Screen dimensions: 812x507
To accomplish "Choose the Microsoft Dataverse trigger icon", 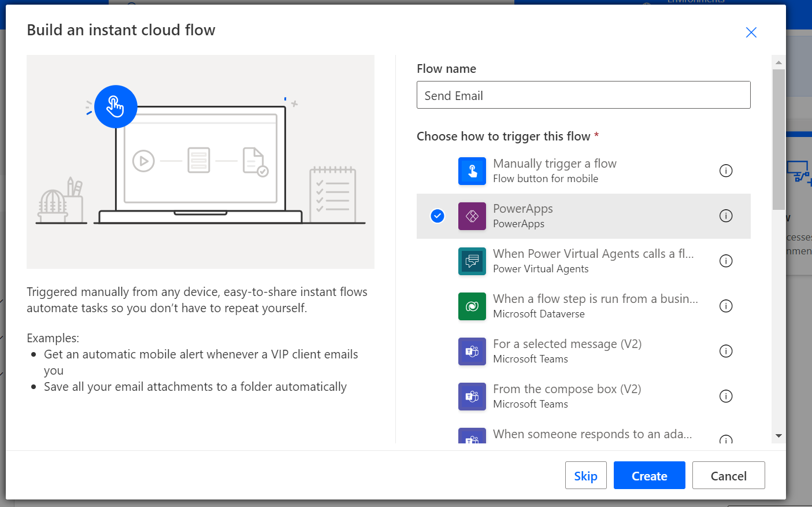I will [472, 306].
